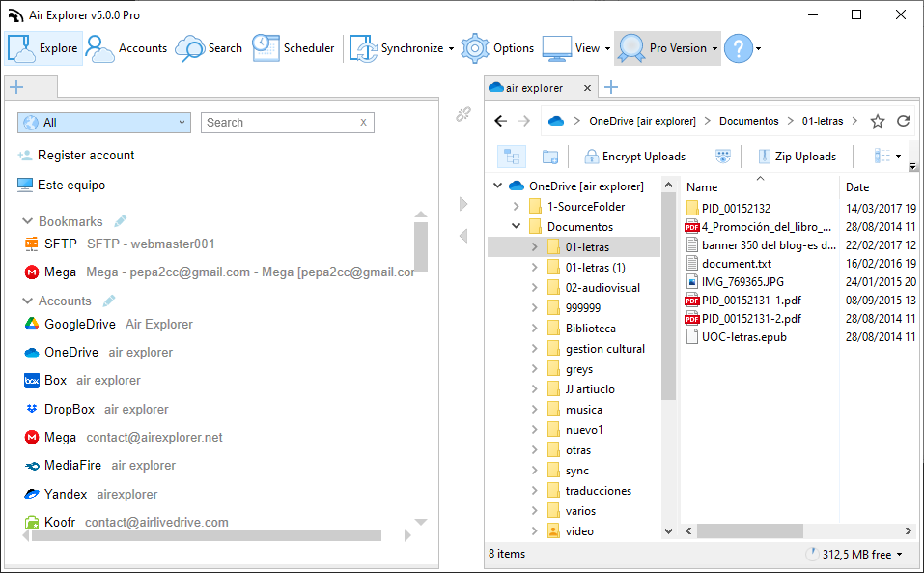Expand the 1-SourceFolder tree node
This screenshot has height=573, width=924.
(517, 207)
